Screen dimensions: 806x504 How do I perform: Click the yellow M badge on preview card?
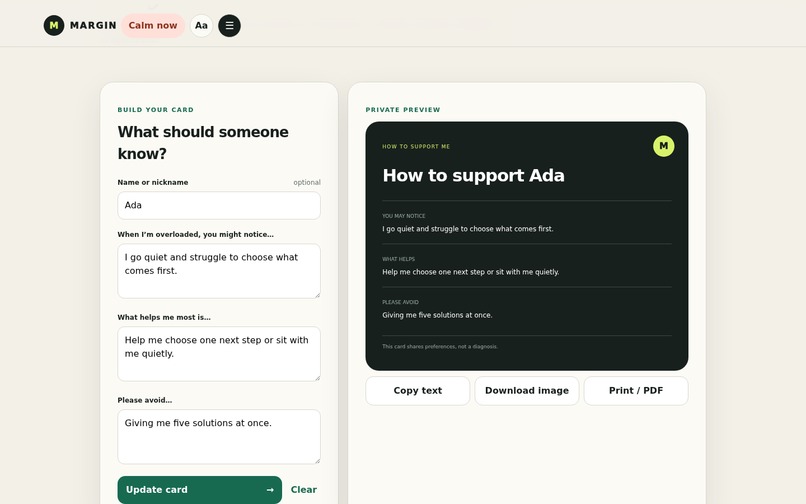pos(664,146)
